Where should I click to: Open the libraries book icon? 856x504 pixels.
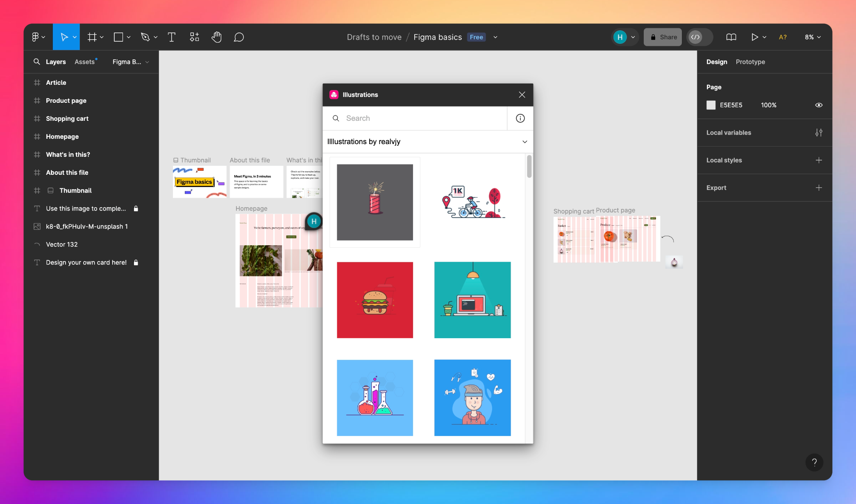click(x=731, y=37)
